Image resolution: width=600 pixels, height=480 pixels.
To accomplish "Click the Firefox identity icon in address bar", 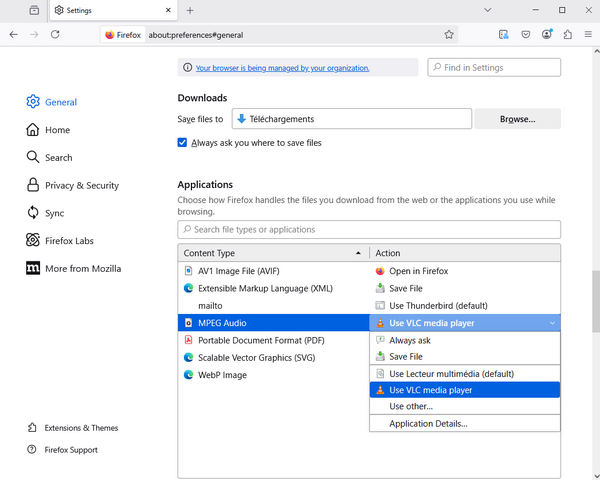I will 123,35.
